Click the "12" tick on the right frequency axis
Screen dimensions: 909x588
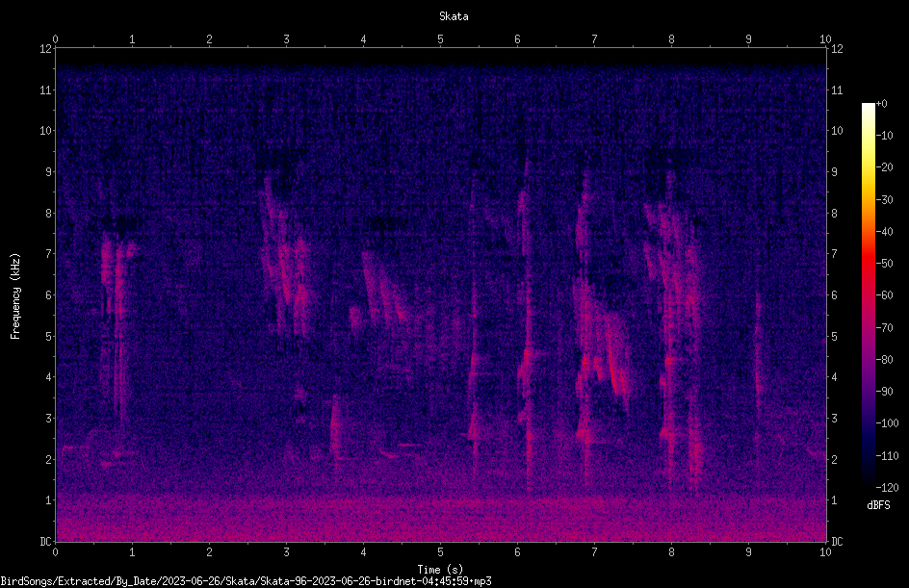(837, 49)
